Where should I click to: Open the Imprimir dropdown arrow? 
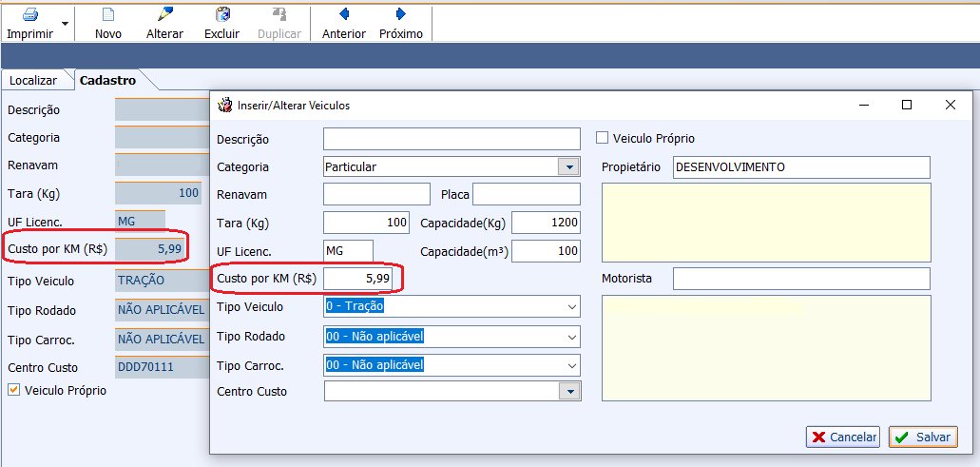click(x=65, y=23)
